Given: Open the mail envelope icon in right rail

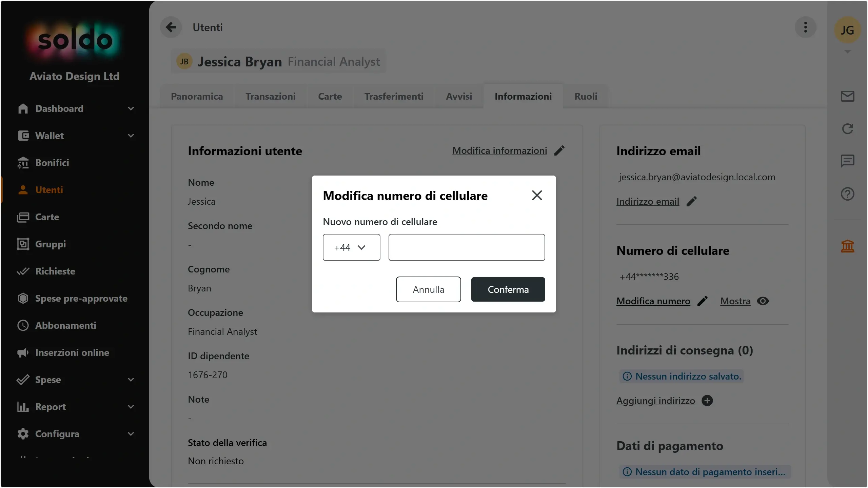Looking at the screenshot, I should (847, 96).
